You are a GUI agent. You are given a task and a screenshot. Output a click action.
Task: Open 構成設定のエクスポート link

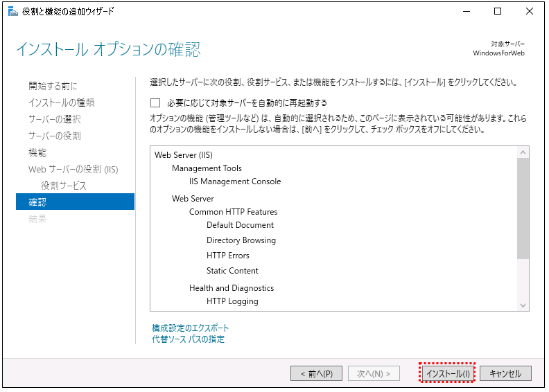coord(190,328)
